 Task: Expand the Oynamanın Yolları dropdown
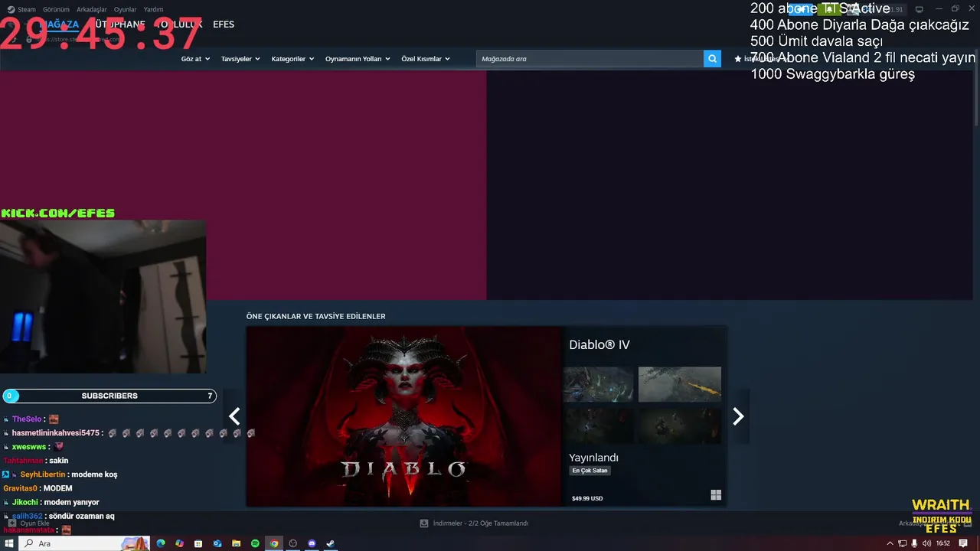pos(358,59)
